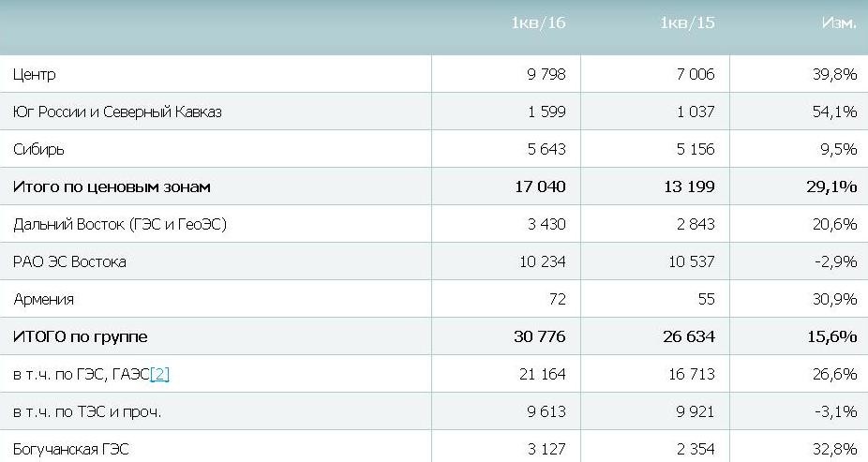
Task: Open the footnote [2] link
Action: coord(159,374)
